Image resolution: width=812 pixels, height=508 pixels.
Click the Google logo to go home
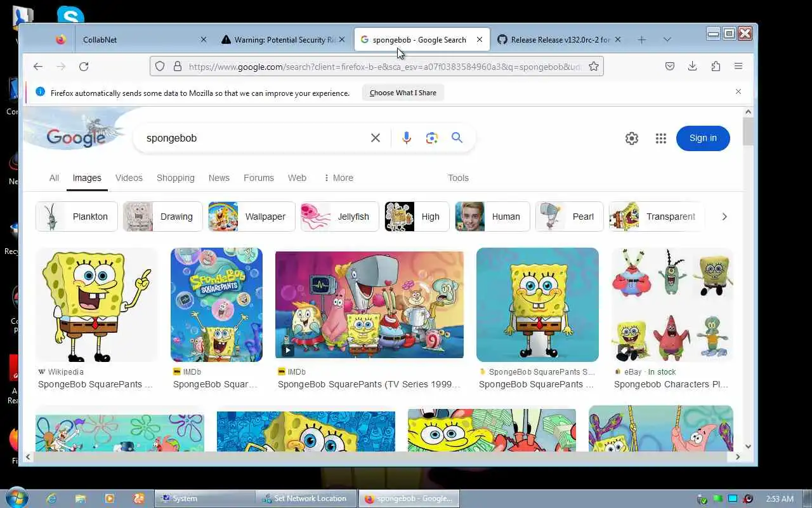click(75, 137)
